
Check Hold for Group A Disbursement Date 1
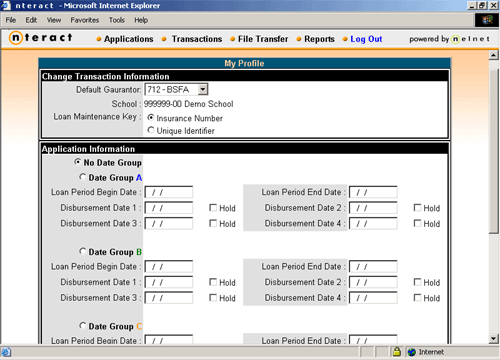[213, 208]
